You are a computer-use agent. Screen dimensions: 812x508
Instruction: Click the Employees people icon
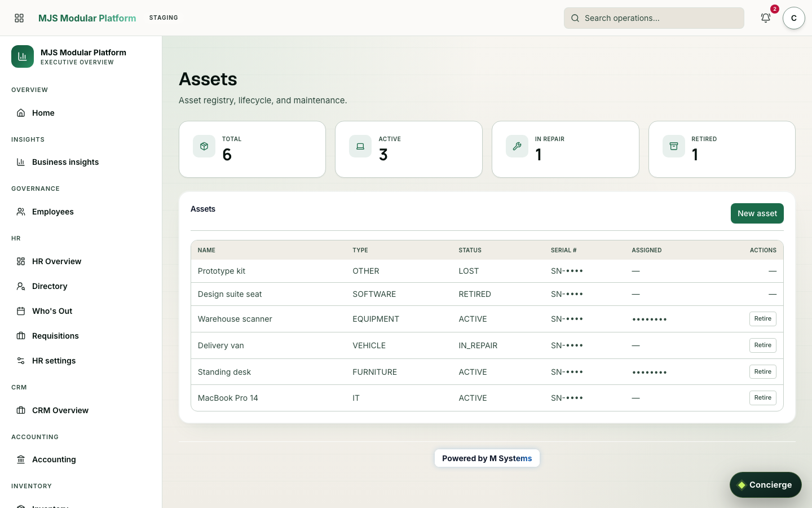pos(21,212)
